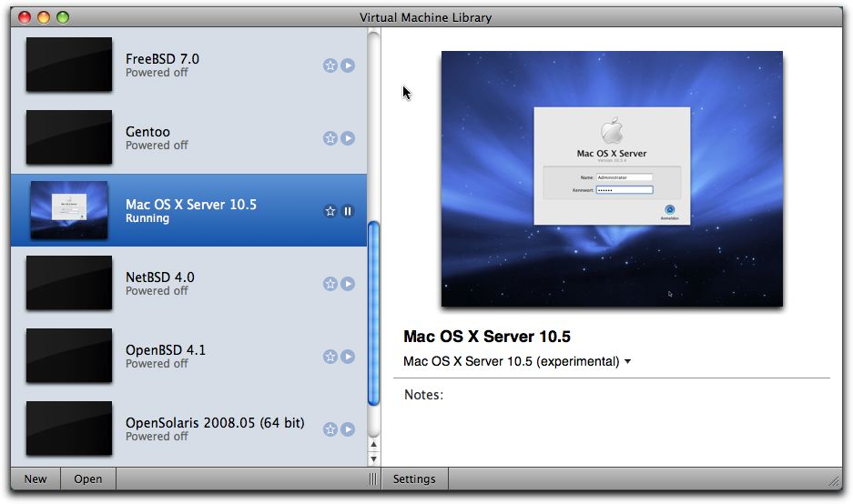Click the "Running" status text
This screenshot has width=853, height=504.
point(147,218)
